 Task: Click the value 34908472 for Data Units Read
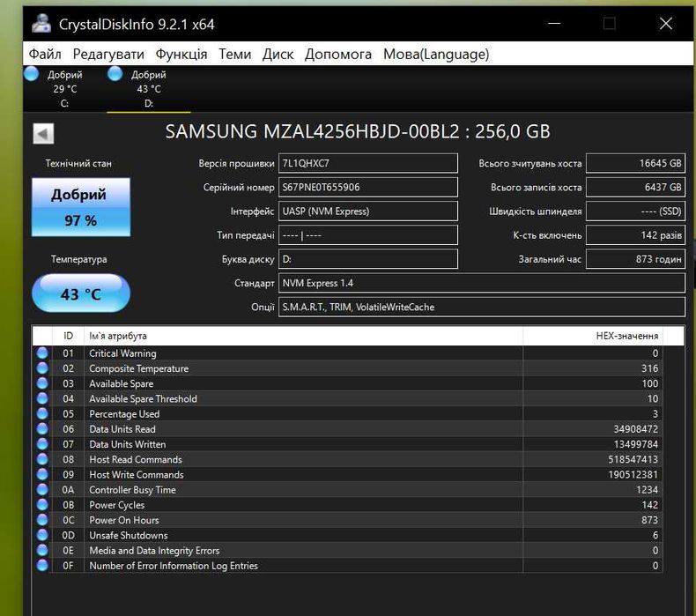pos(635,429)
